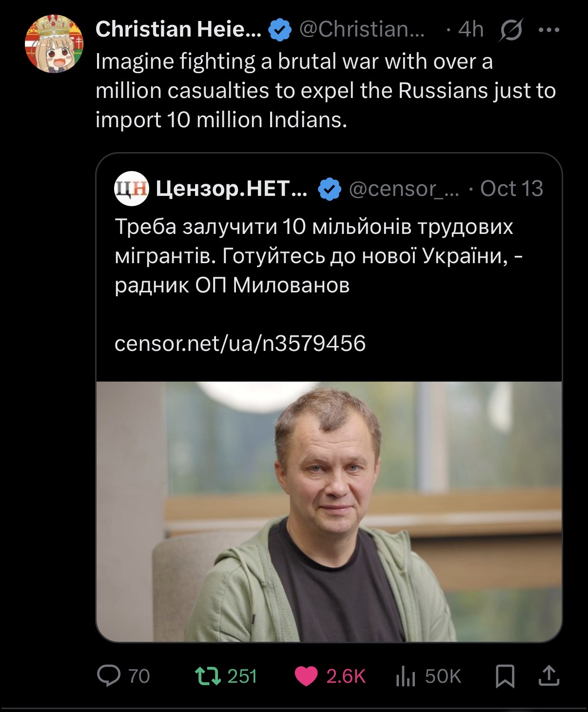Reply to the post with 70 comments

click(109, 676)
